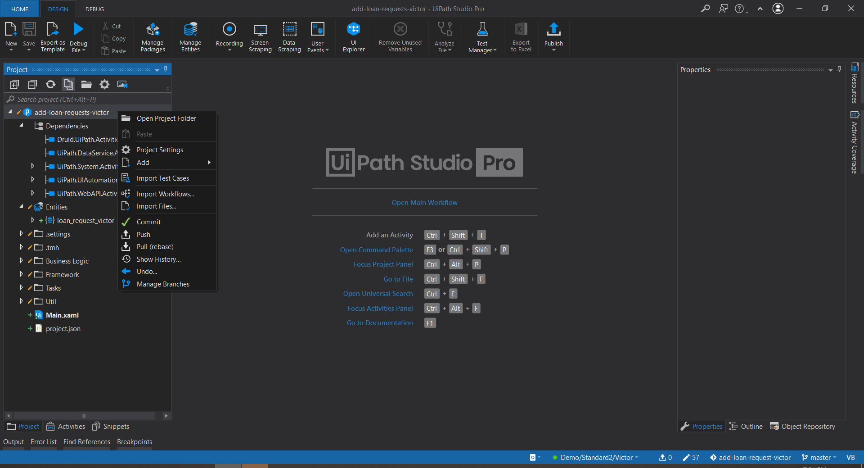Click the Debug File play icon

78,30
